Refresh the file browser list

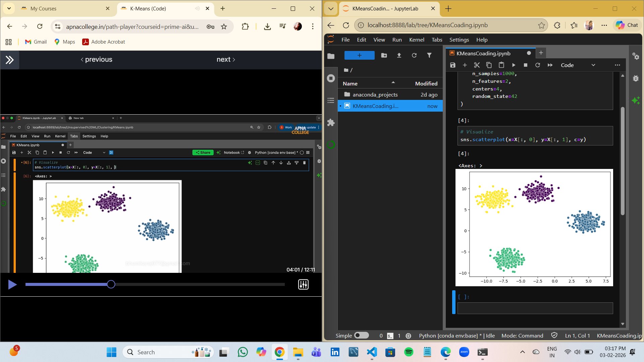pos(414,55)
